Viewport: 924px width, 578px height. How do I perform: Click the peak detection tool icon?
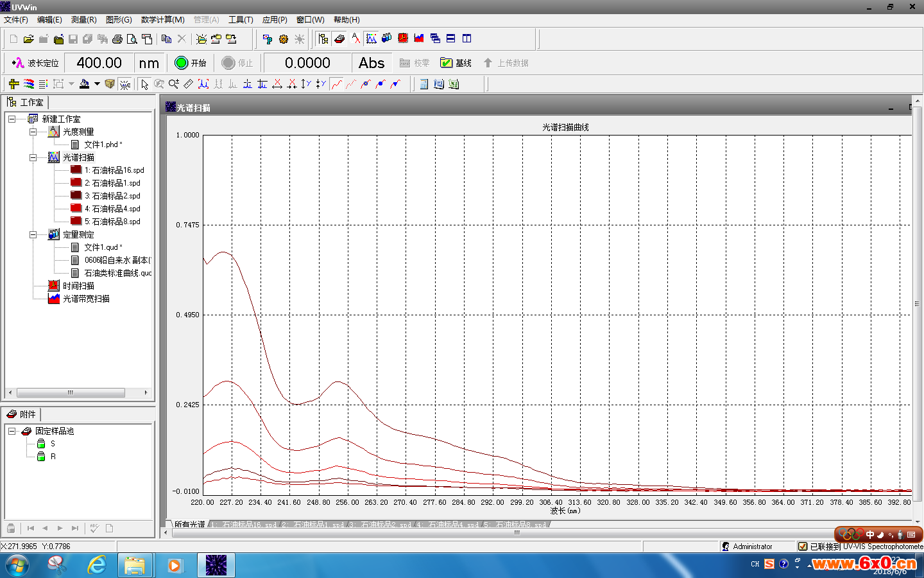tap(203, 84)
